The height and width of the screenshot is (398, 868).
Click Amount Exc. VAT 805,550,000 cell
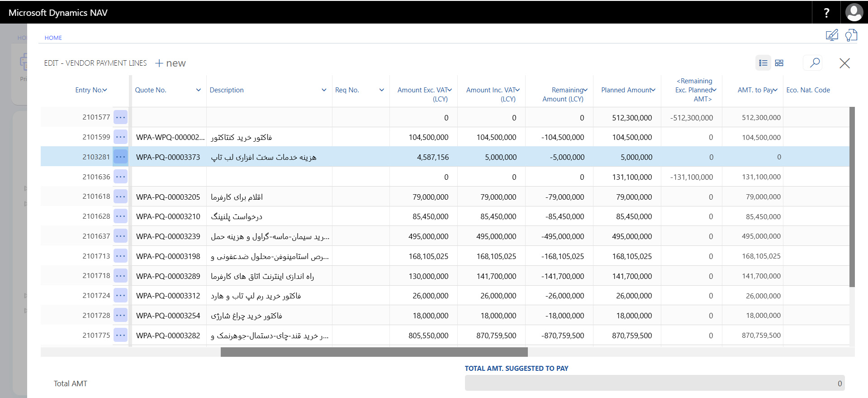428,336
